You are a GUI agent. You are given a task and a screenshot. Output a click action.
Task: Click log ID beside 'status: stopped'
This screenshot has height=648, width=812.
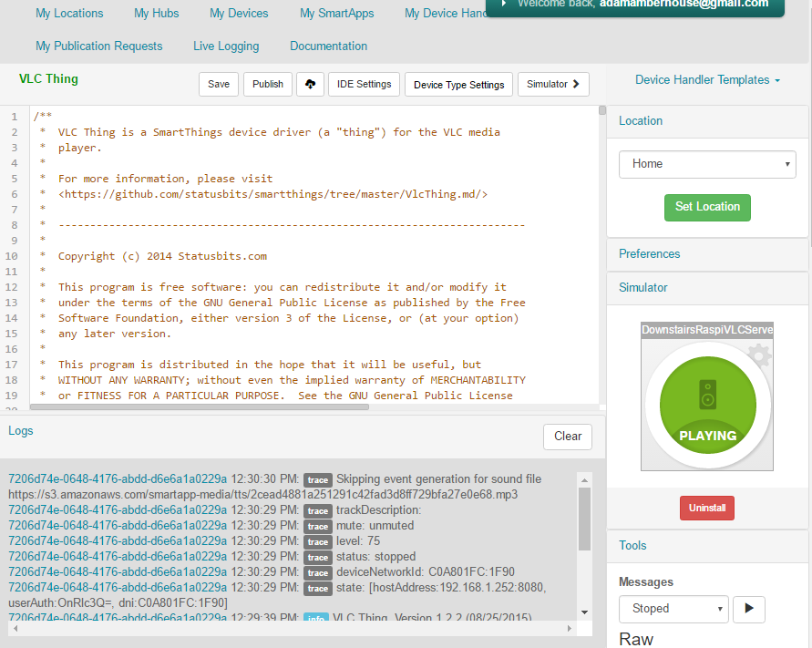point(118,557)
